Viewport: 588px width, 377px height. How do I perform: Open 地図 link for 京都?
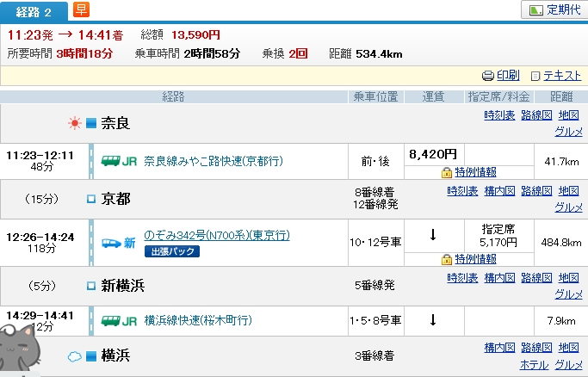(x=568, y=191)
